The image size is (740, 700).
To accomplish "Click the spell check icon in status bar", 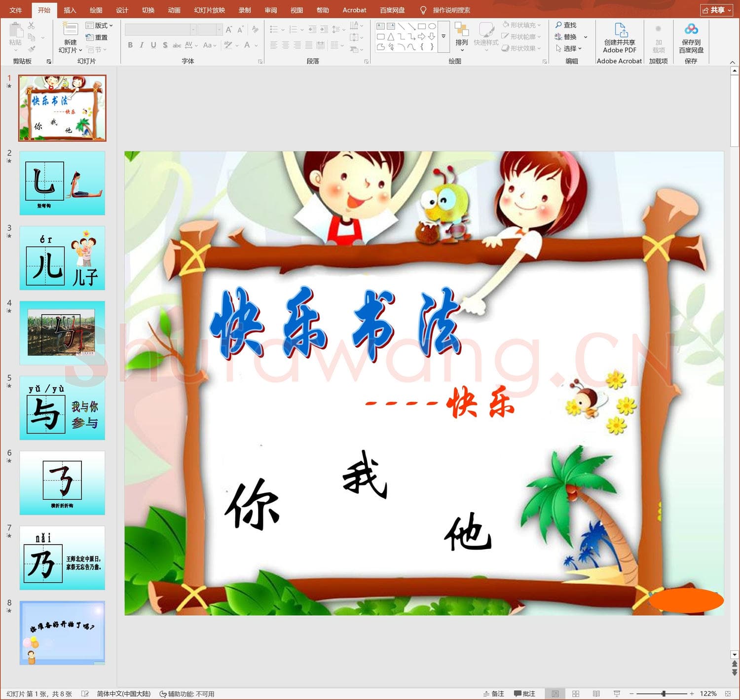I will pos(85,694).
